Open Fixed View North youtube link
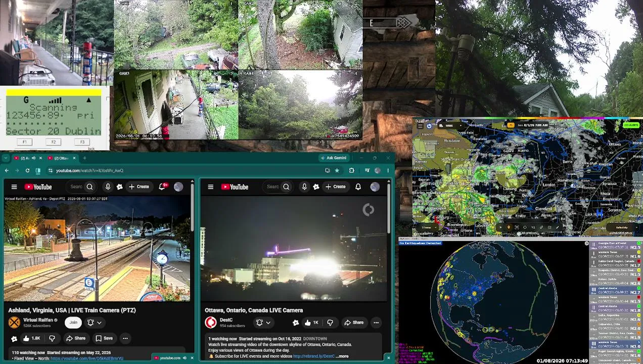This screenshot has height=364, width=643. click(x=86, y=358)
